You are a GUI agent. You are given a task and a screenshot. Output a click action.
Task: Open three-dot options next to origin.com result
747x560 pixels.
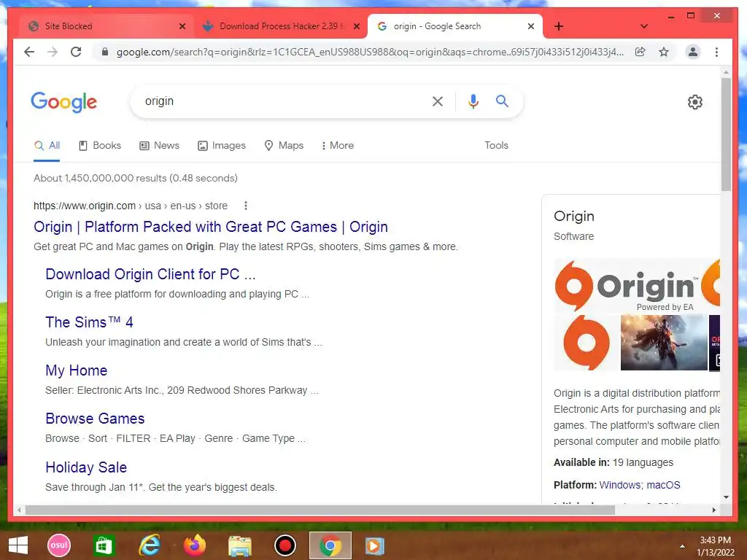tap(245, 206)
